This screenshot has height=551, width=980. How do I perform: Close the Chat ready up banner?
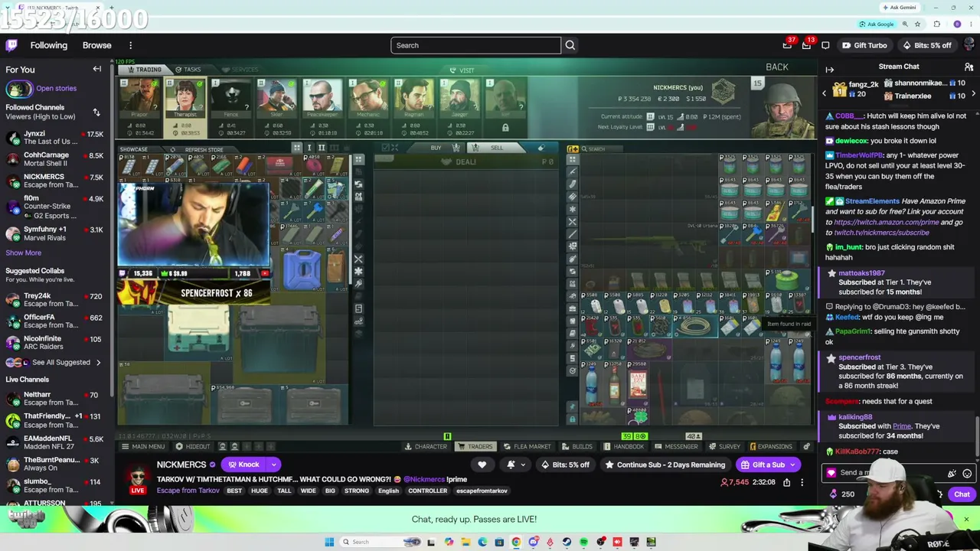(966, 520)
